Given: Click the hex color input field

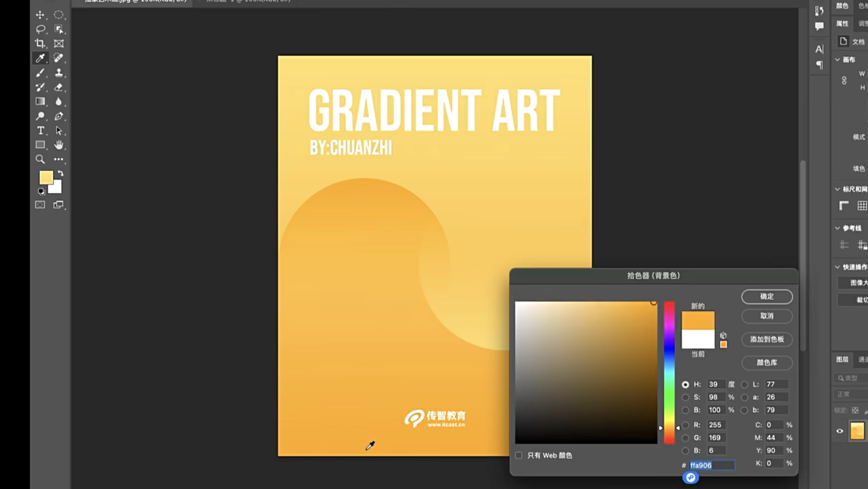Looking at the screenshot, I should click(x=712, y=465).
